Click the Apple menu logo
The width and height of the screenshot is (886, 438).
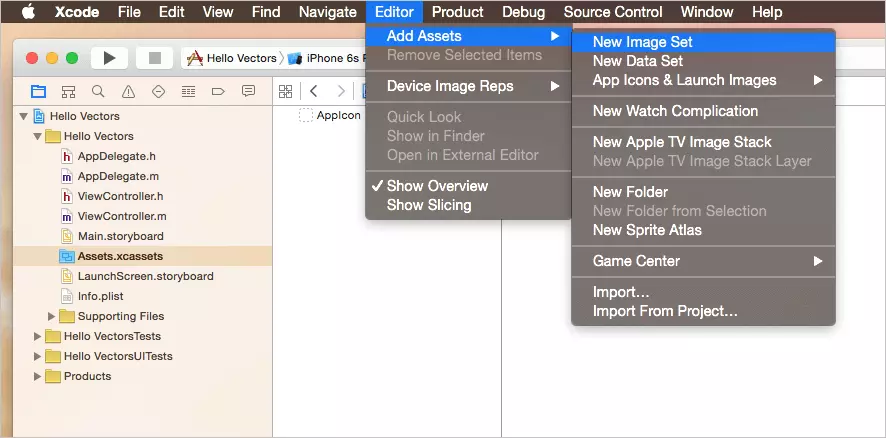28,11
